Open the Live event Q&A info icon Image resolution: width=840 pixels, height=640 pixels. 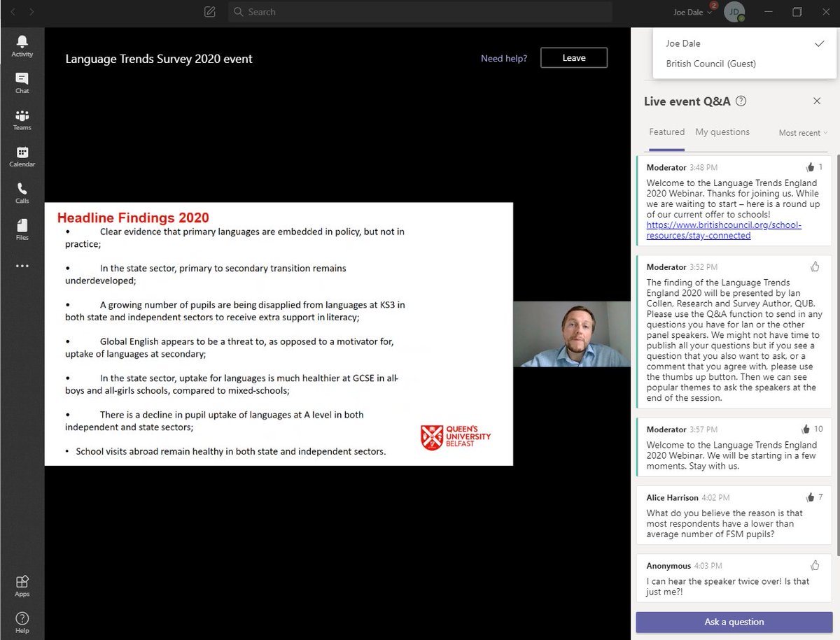coord(741,101)
